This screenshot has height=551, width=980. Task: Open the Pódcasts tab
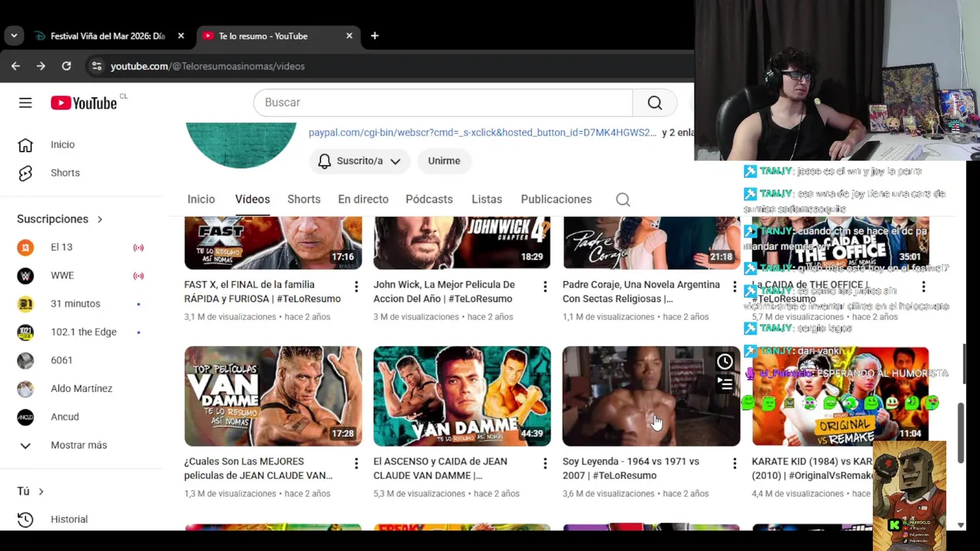[430, 200]
